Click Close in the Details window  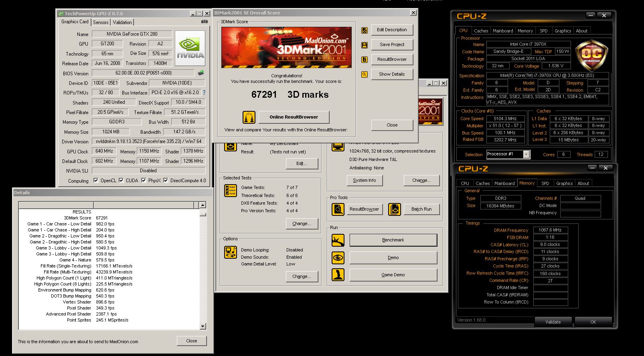[x=192, y=341]
